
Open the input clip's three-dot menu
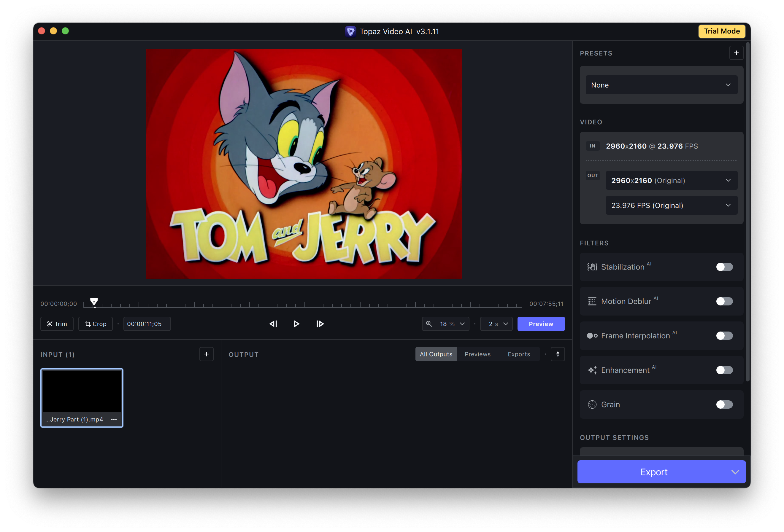tap(114, 419)
